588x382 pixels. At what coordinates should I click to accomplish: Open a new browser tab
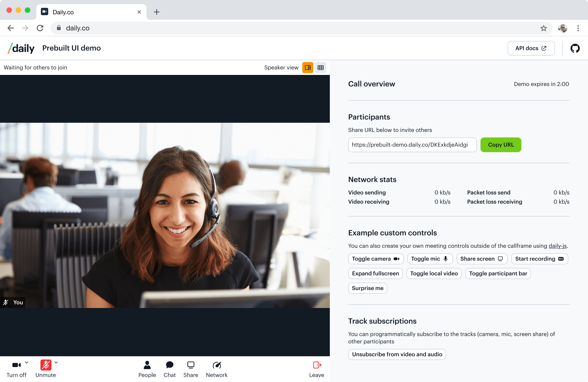pyautogui.click(x=156, y=12)
